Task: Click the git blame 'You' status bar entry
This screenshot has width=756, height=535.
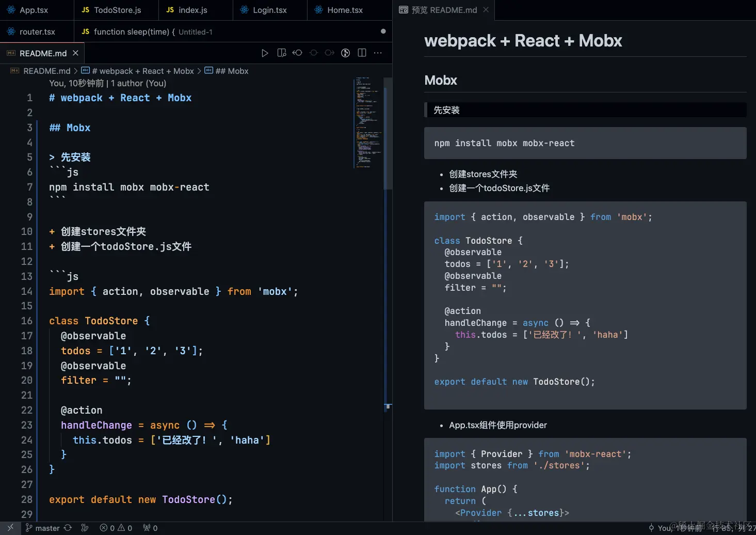Action: [676, 528]
